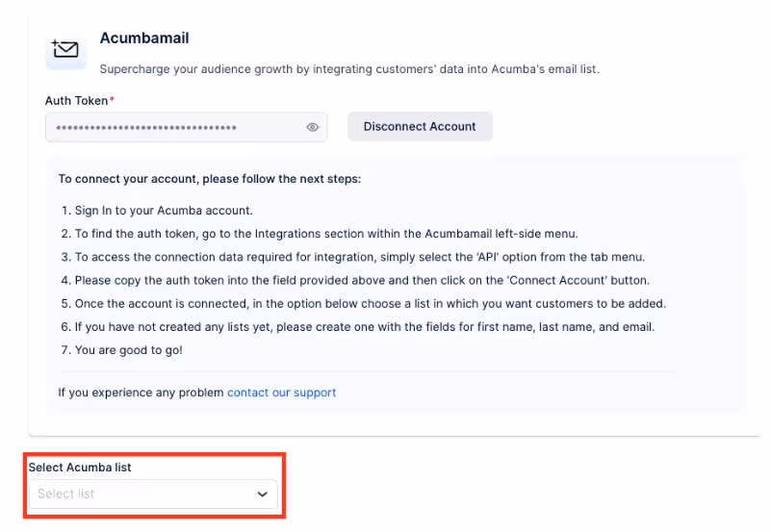Click the Acumbamail envelope logo icon
Viewport: 771px width, 532px height.
click(x=65, y=49)
